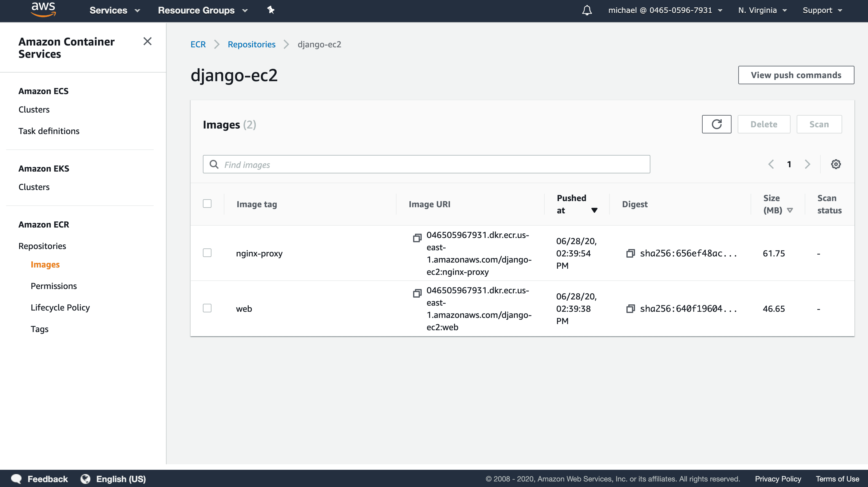
Task: Open EKS Clusters in sidebar
Action: [x=34, y=187]
